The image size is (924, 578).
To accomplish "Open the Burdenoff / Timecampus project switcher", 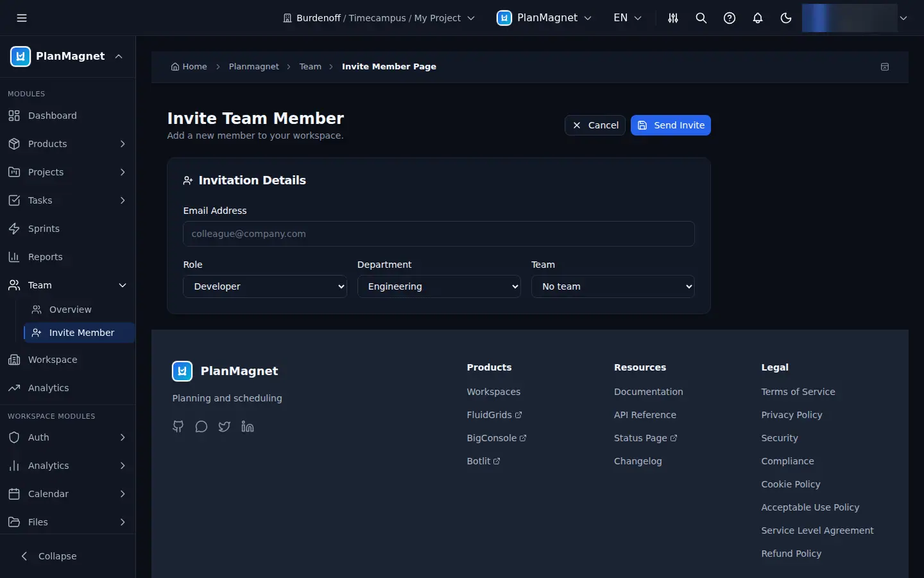I will pyautogui.click(x=379, y=18).
